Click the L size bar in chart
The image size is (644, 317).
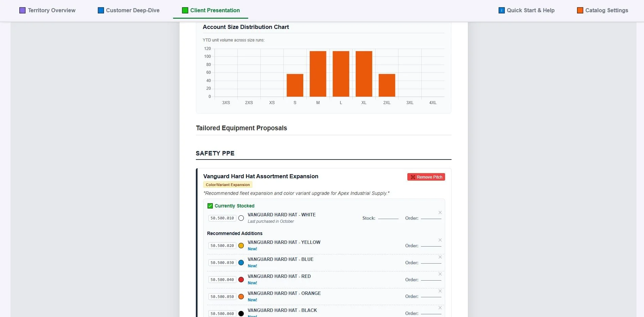tap(341, 74)
